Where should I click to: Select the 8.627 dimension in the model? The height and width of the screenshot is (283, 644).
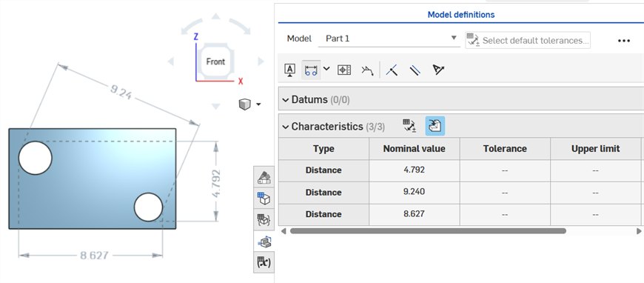(x=95, y=256)
